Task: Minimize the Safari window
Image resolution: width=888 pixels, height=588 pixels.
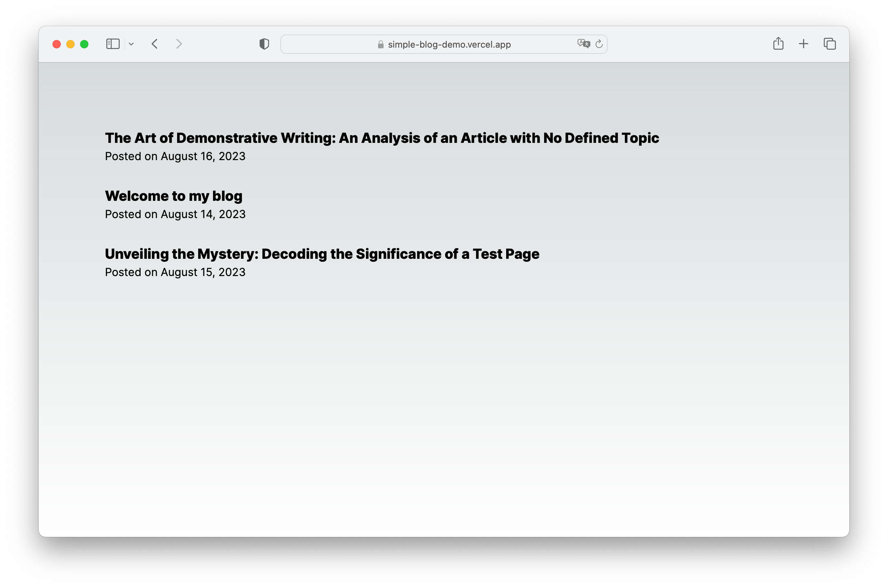Action: point(70,44)
